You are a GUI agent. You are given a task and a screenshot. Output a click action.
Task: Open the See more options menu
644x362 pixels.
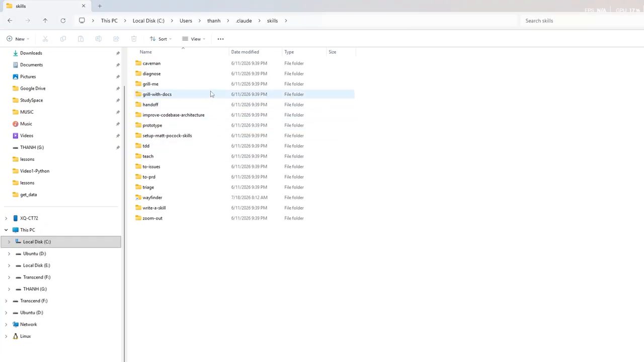220,39
